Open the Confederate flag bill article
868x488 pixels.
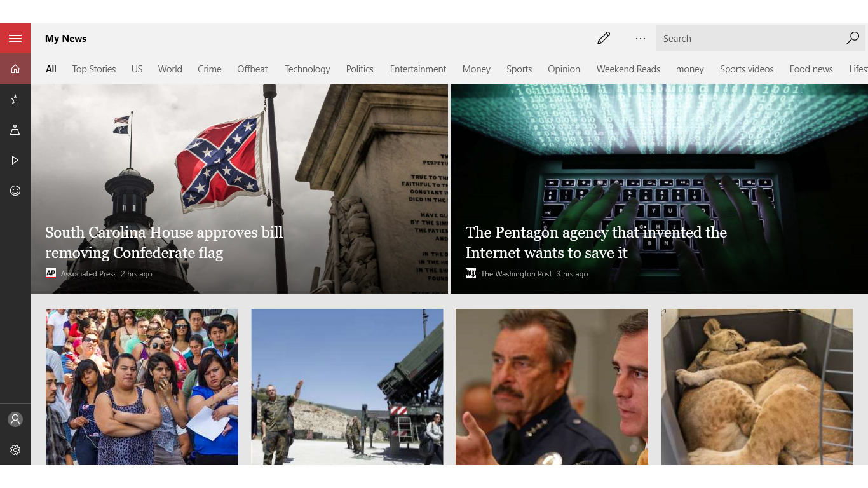pos(164,243)
